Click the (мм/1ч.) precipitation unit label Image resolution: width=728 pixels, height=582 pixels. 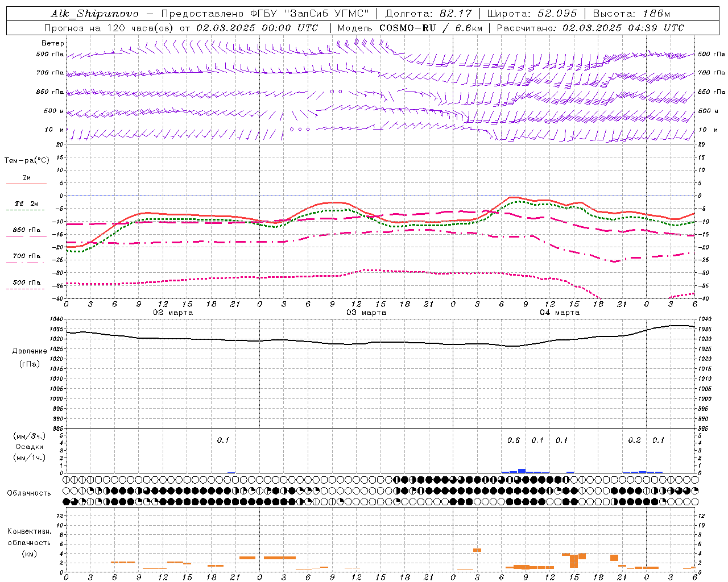[x=29, y=458]
